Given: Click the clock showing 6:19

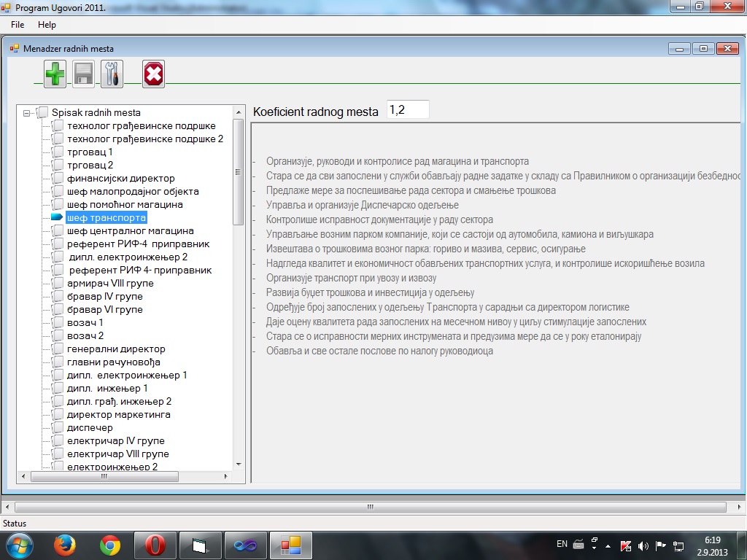Looking at the screenshot, I should click(x=713, y=540).
